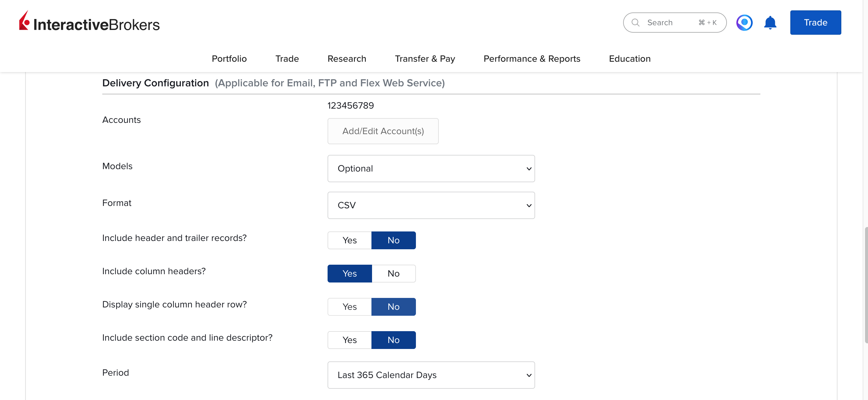Viewport: 868px width, 400px height.
Task: Open Performance & Reports menu
Action: point(532,59)
